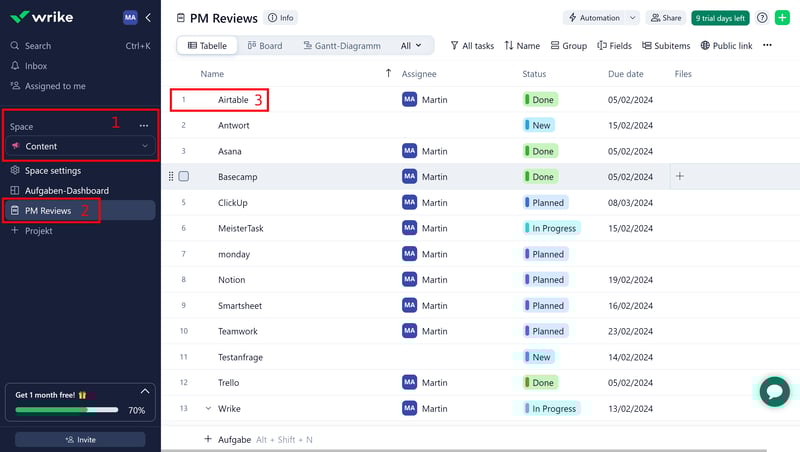The image size is (800, 452).
Task: Expand the Automation dropdown arrow
Action: tap(633, 18)
